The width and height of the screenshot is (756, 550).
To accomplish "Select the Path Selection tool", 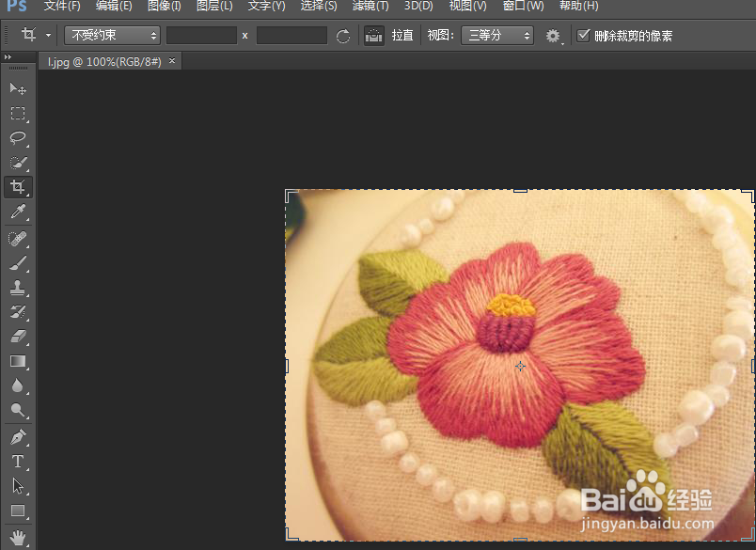I will pyautogui.click(x=18, y=486).
